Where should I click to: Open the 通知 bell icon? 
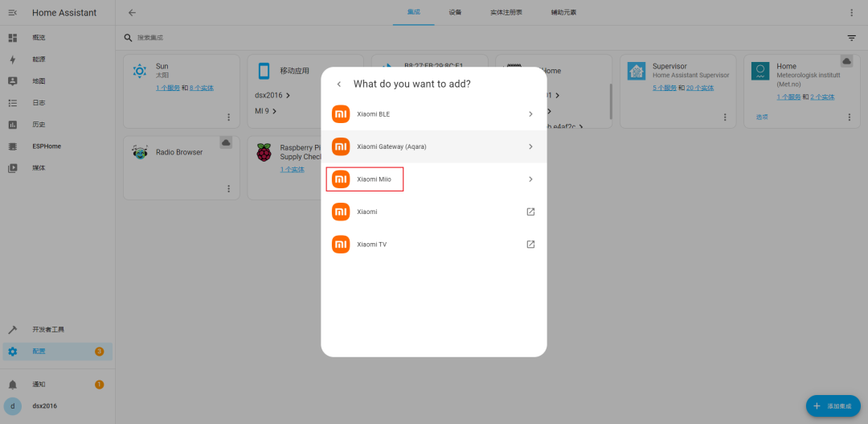click(x=13, y=385)
